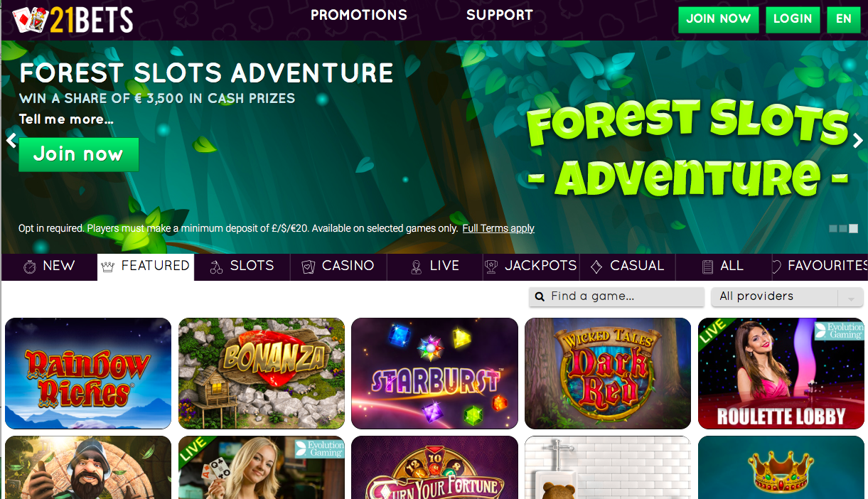868x499 pixels.
Task: Click the 21Bets playing cards logo
Action: pyautogui.click(x=31, y=19)
